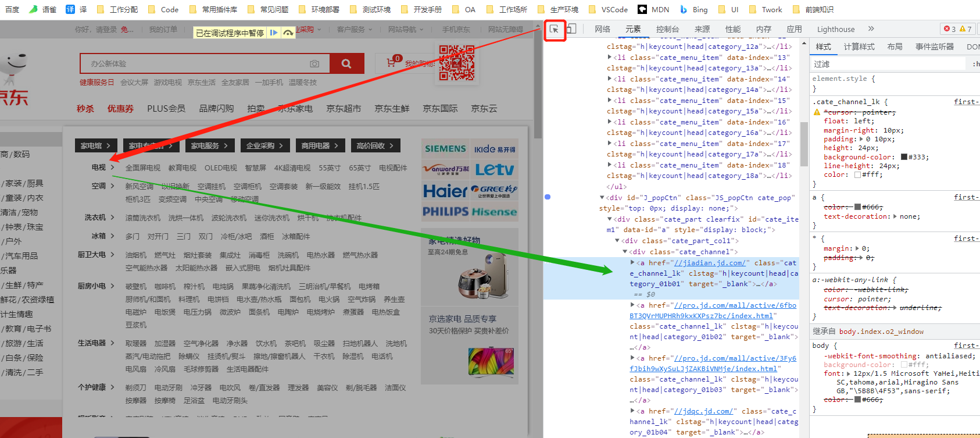The height and width of the screenshot is (438, 980).
Task: Open the shopping cart icon with the 0 badge
Action: [392, 62]
